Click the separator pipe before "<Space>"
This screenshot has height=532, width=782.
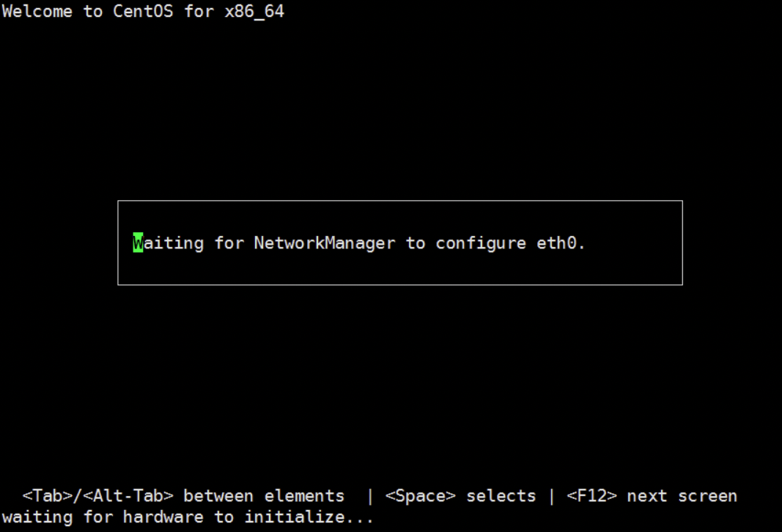[x=369, y=497]
